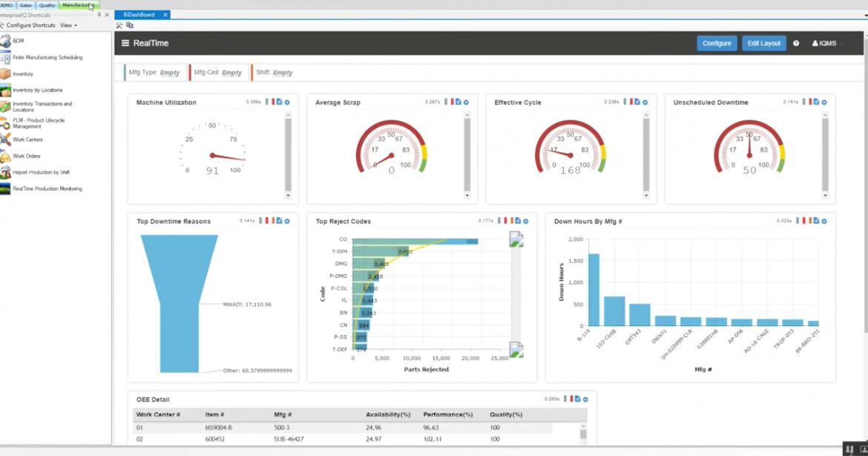Select the BiDashBoard tab

pos(141,14)
